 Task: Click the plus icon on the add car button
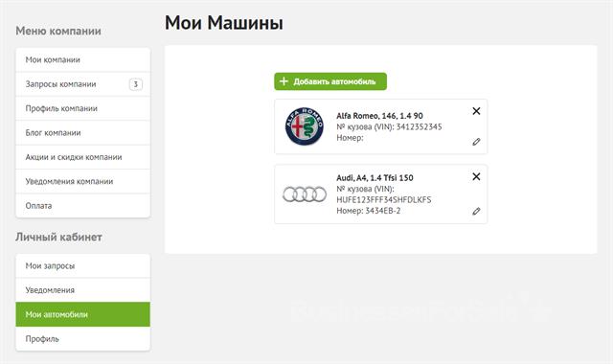(x=284, y=81)
